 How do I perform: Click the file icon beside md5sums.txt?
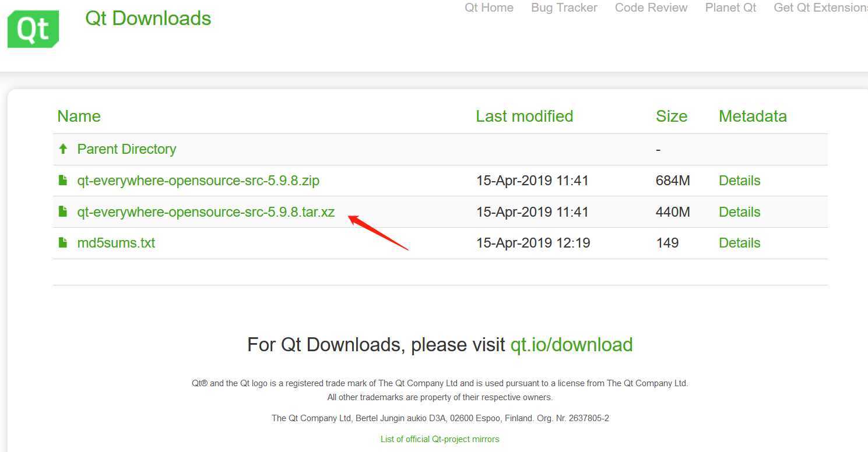point(63,243)
